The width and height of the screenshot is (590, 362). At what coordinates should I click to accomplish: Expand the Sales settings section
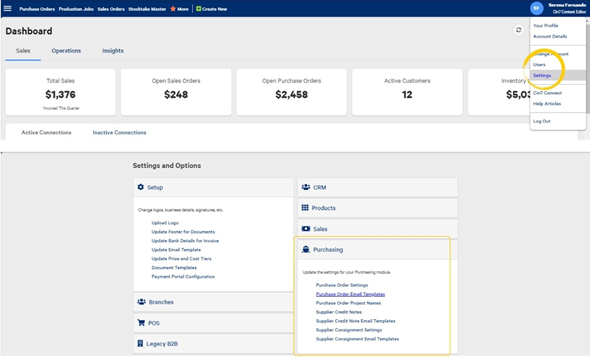(x=377, y=229)
